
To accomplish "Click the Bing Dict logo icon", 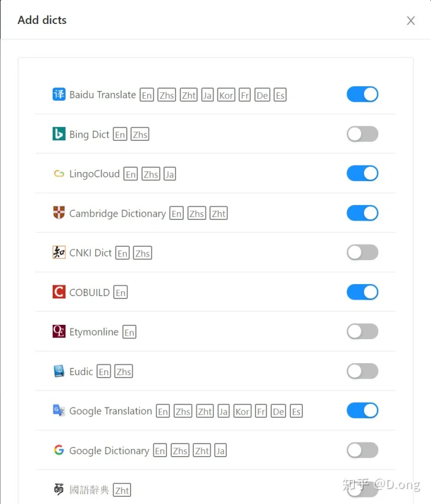I will point(59,134).
